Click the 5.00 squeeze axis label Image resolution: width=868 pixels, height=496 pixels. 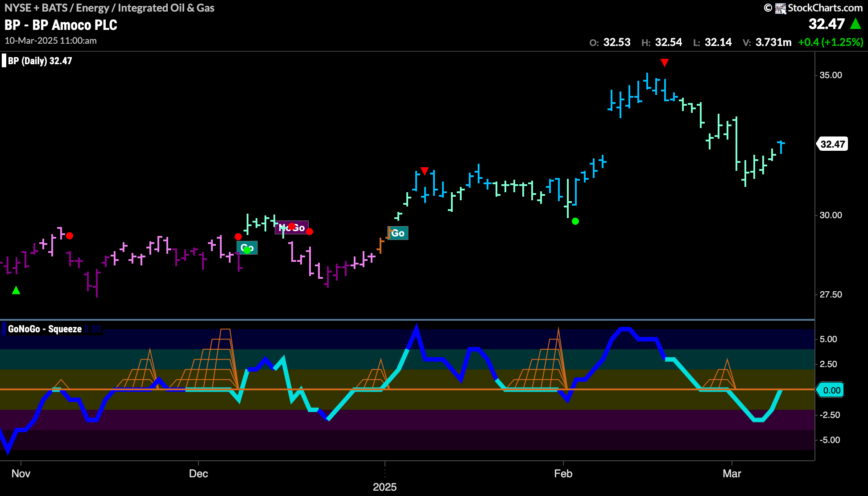(x=828, y=339)
